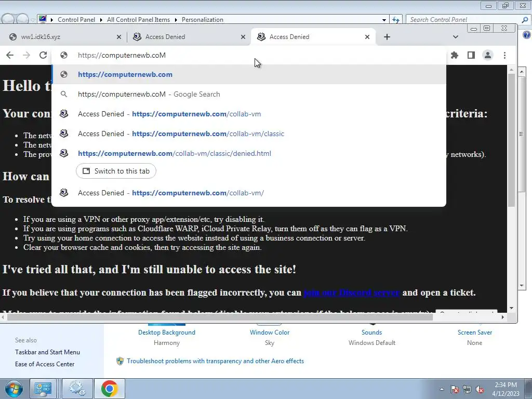Choose the Google Search suggestion
Image resolution: width=532 pixels, height=399 pixels.
tap(249, 94)
